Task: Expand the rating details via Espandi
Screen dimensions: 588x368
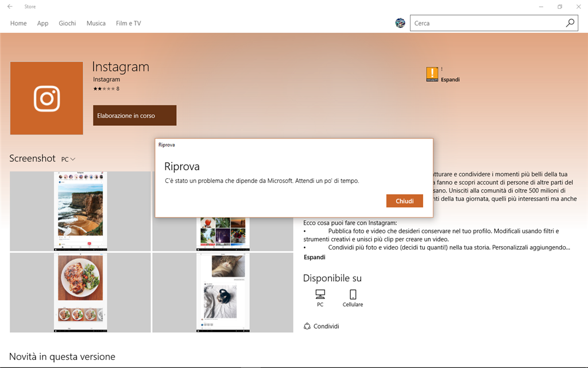Action: coord(450,79)
